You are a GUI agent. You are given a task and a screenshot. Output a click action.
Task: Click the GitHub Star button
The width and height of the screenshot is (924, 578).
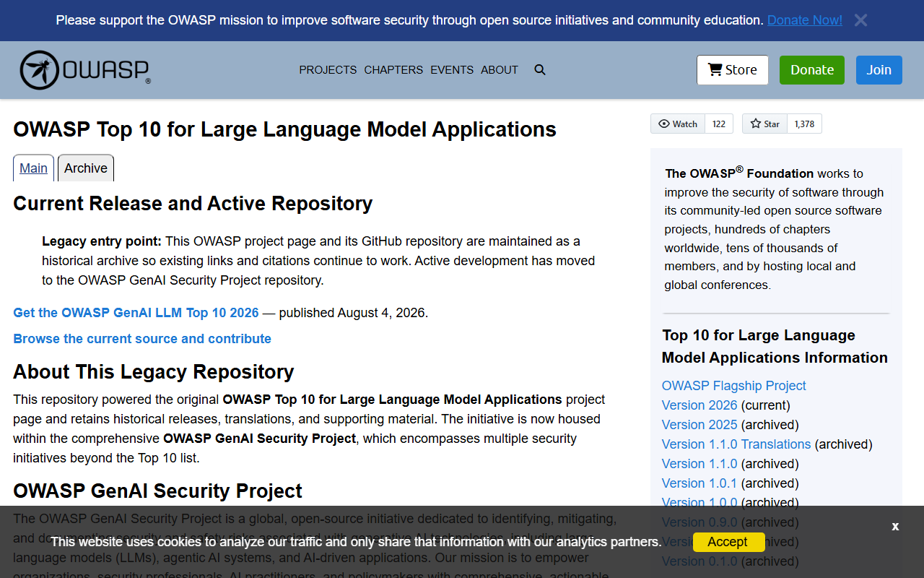[x=764, y=124]
